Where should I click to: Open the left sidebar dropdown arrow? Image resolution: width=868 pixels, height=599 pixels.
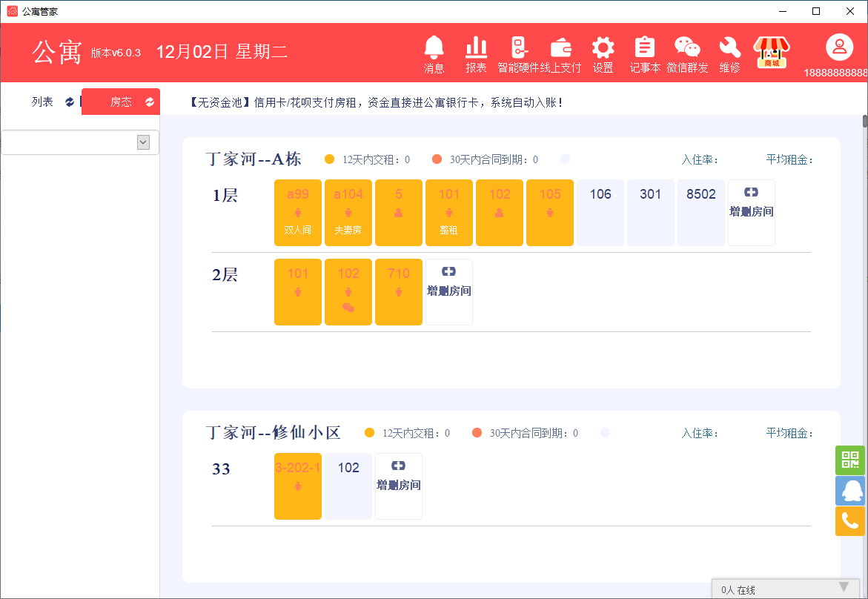[143, 142]
